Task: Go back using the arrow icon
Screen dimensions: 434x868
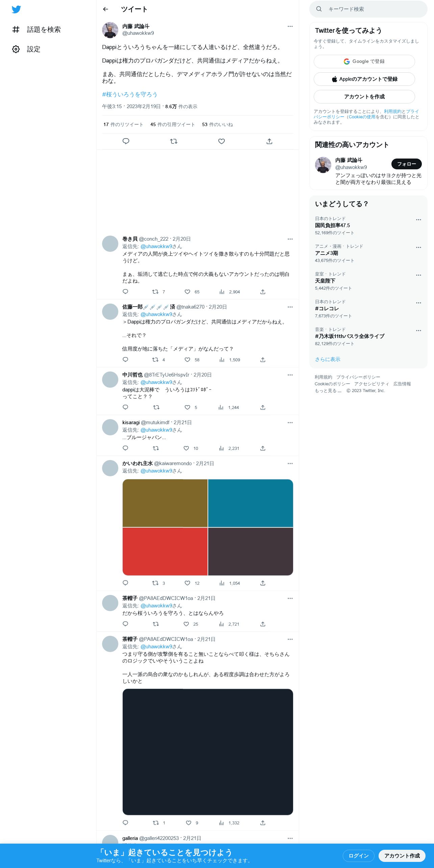Action: pyautogui.click(x=105, y=9)
